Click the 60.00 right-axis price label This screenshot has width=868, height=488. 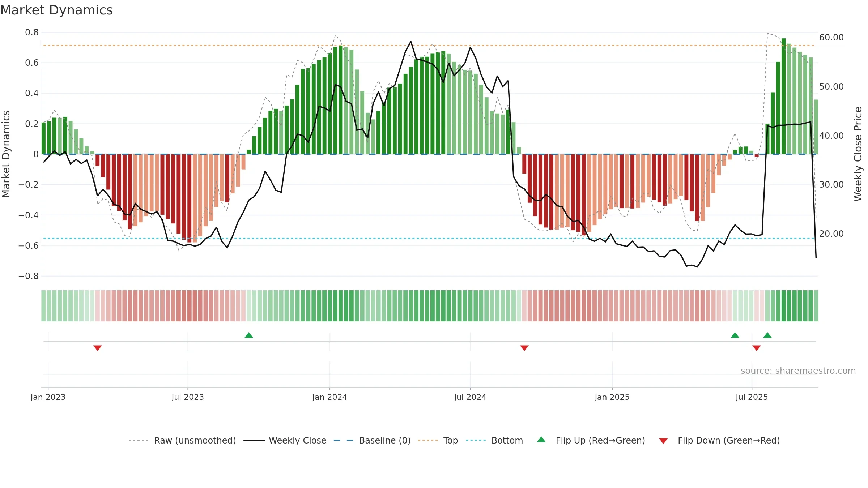coord(831,38)
